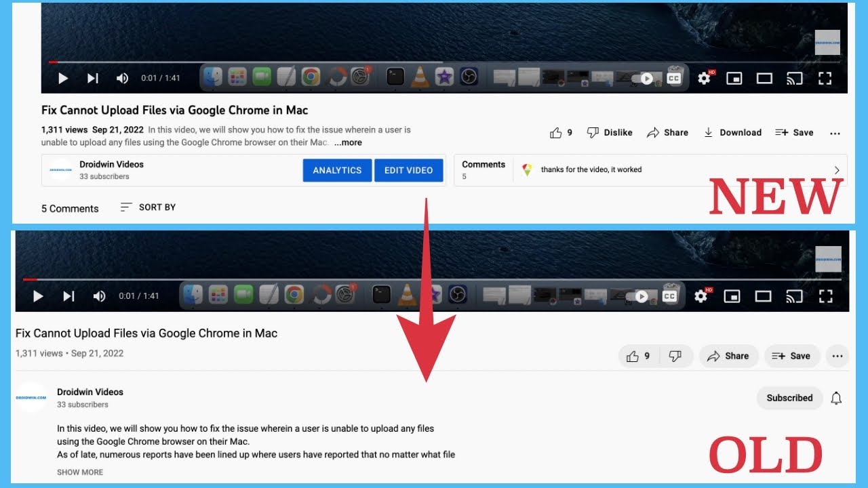Toggle autoplay switch in NEW layout player
Viewport: 868px width, 488px height.
coord(643,79)
